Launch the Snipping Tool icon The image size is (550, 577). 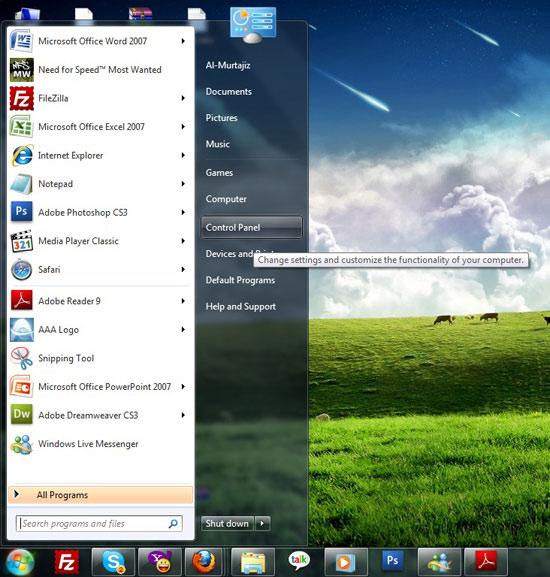(x=21, y=358)
